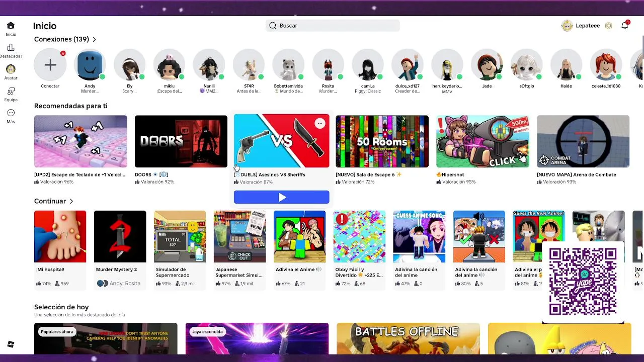Open cami_a's connection avatar
Image resolution: width=644 pixels, height=362 pixels.
click(368, 65)
